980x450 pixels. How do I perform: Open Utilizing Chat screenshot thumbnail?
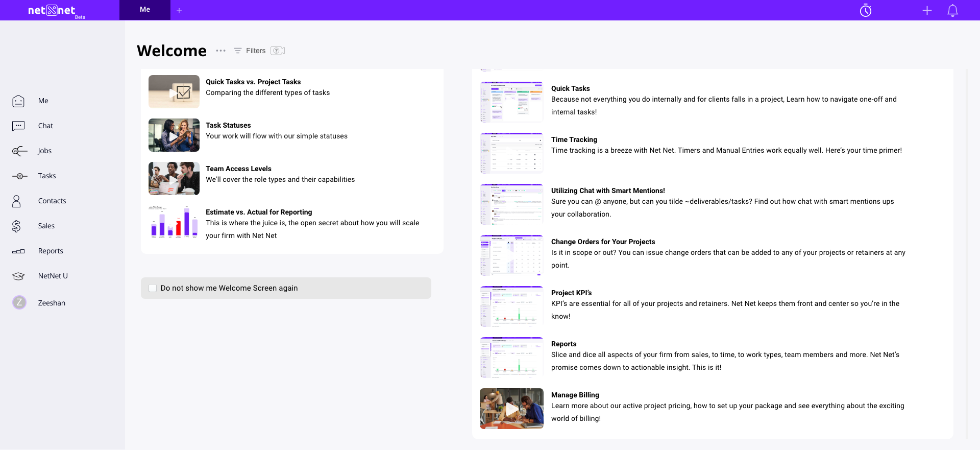click(511, 204)
